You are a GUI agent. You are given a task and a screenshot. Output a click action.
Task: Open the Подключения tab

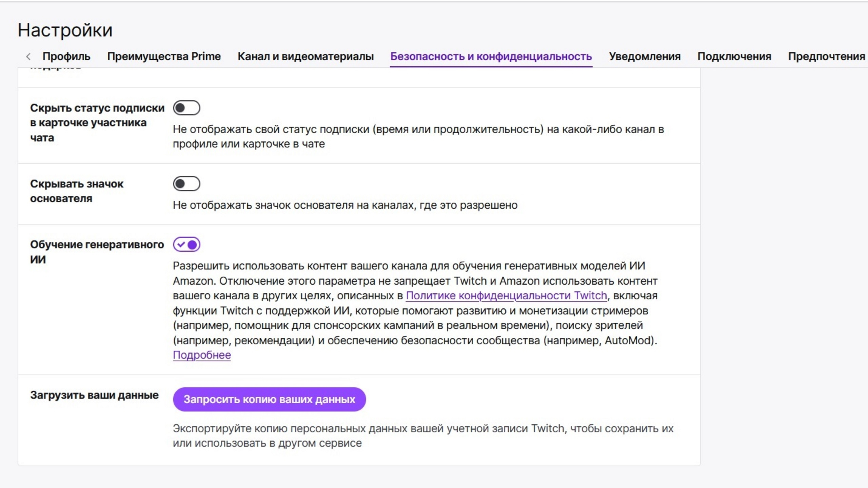pos(734,56)
